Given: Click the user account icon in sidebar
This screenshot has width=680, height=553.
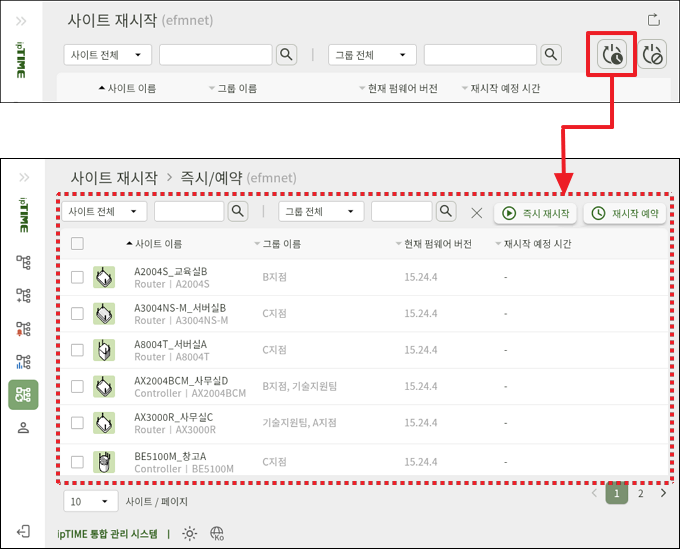Looking at the screenshot, I should pyautogui.click(x=23, y=428).
